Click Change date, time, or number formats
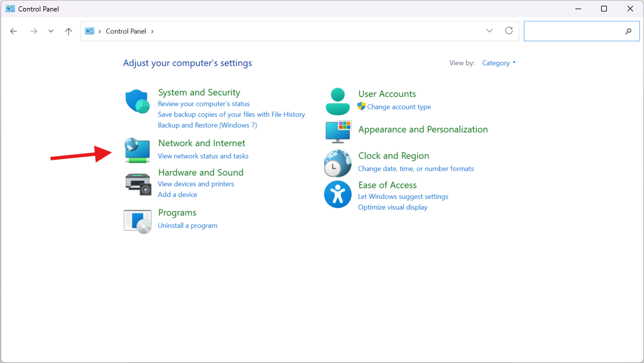The height and width of the screenshot is (363, 644). click(x=416, y=168)
